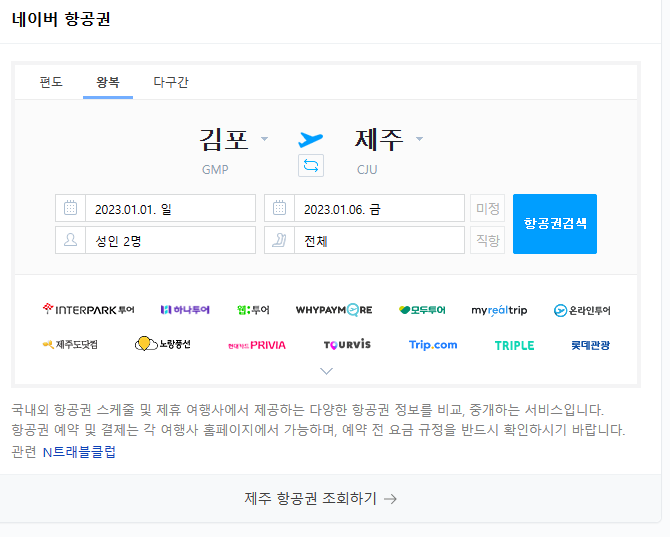Click the airplane icon between cities
670x537 pixels.
(311, 139)
